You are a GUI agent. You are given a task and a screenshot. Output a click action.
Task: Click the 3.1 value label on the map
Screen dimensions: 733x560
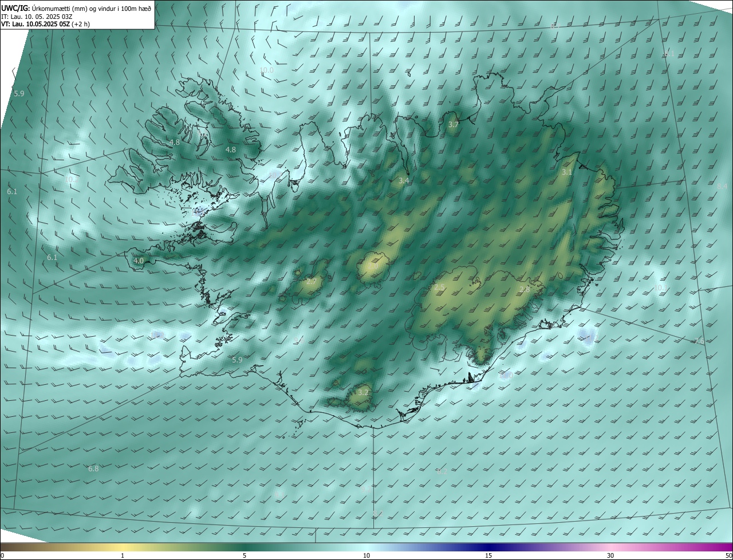coord(567,172)
